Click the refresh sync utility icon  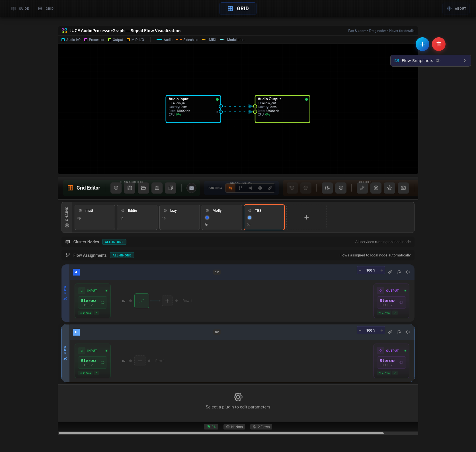[341, 188]
